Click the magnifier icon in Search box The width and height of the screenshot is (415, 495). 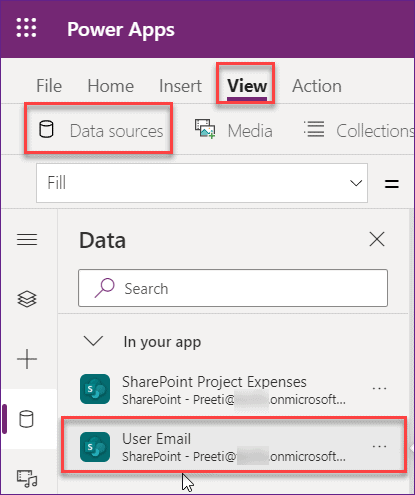click(x=104, y=288)
